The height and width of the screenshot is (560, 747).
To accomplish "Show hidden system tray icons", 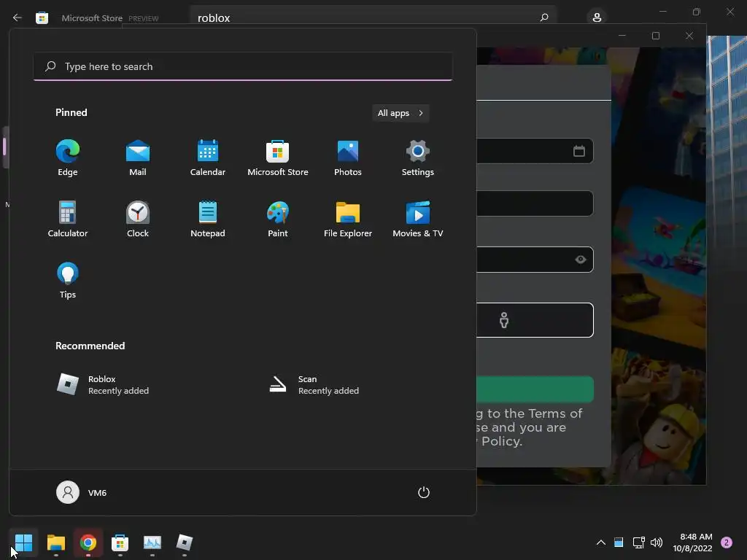I will (x=601, y=542).
